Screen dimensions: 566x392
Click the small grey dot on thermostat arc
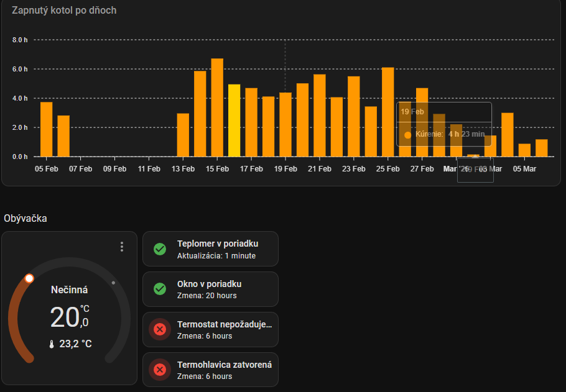click(x=113, y=283)
